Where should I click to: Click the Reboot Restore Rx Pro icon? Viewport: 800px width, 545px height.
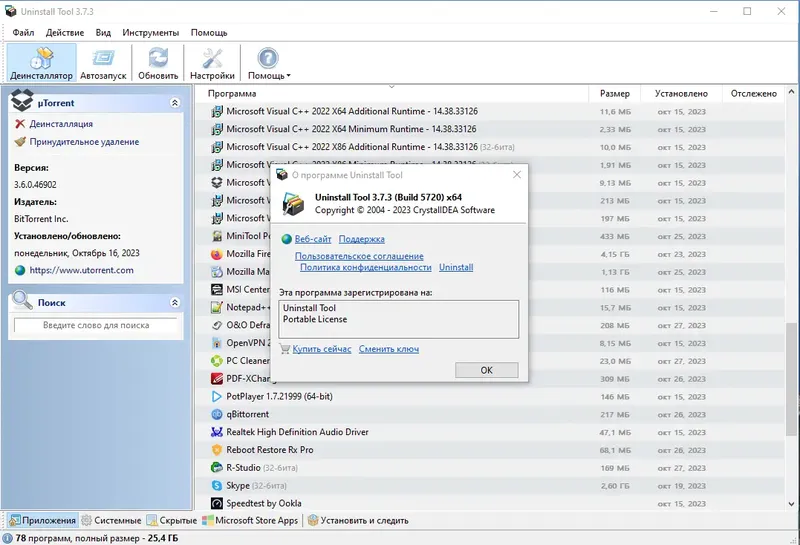[x=217, y=450]
